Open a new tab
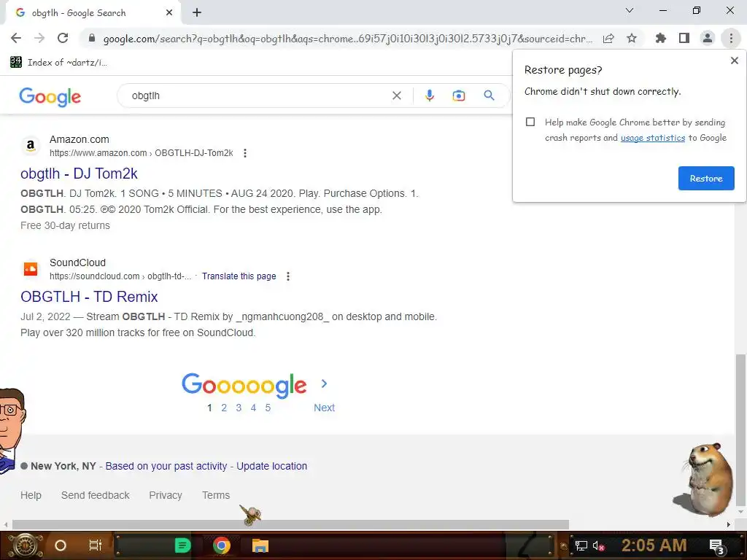Screen dimensions: 747x560 coord(197,13)
